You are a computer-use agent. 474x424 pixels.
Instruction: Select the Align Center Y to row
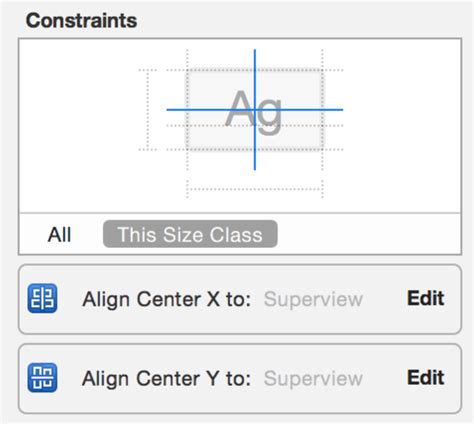click(240, 379)
